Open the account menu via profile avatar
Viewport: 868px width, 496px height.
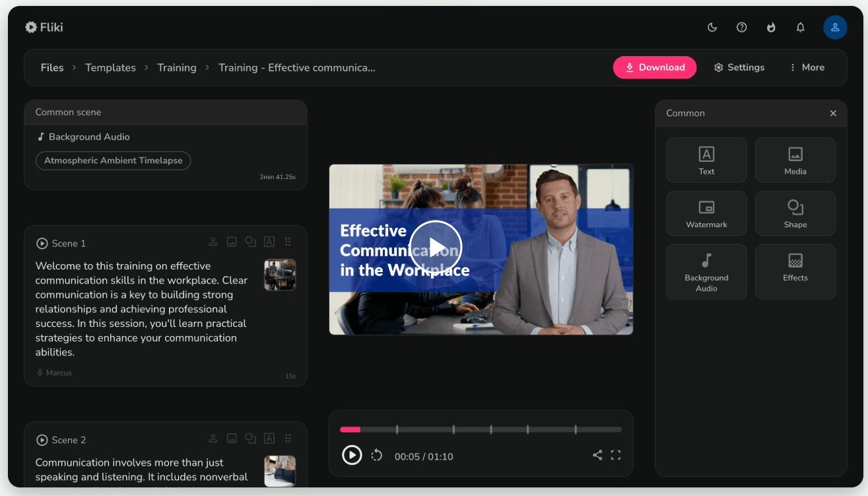click(x=835, y=27)
